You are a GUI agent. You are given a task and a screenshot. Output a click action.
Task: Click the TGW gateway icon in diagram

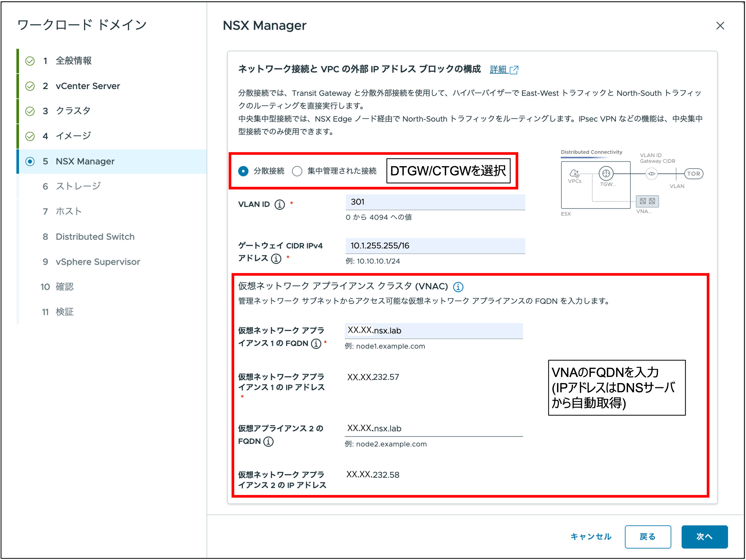point(606,174)
